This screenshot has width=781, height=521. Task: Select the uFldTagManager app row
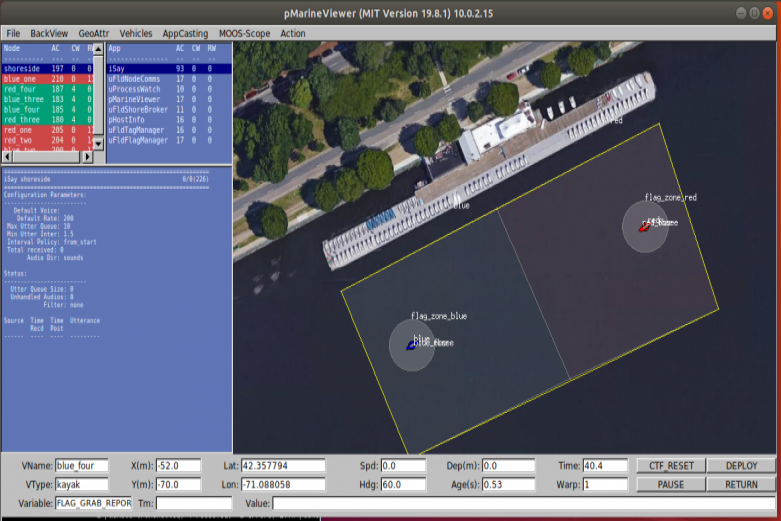[x=169, y=130]
